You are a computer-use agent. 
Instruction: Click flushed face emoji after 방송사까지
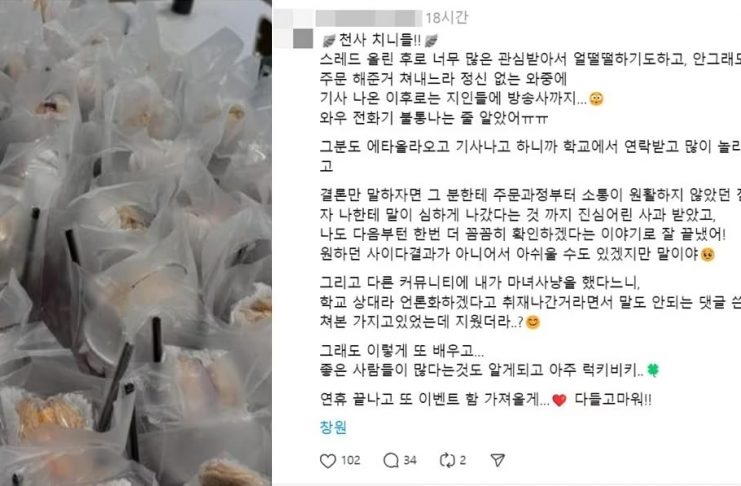[x=597, y=99]
